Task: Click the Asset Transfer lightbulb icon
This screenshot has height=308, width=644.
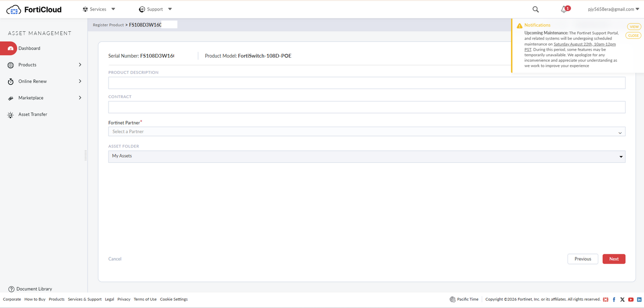Action: [x=11, y=115]
